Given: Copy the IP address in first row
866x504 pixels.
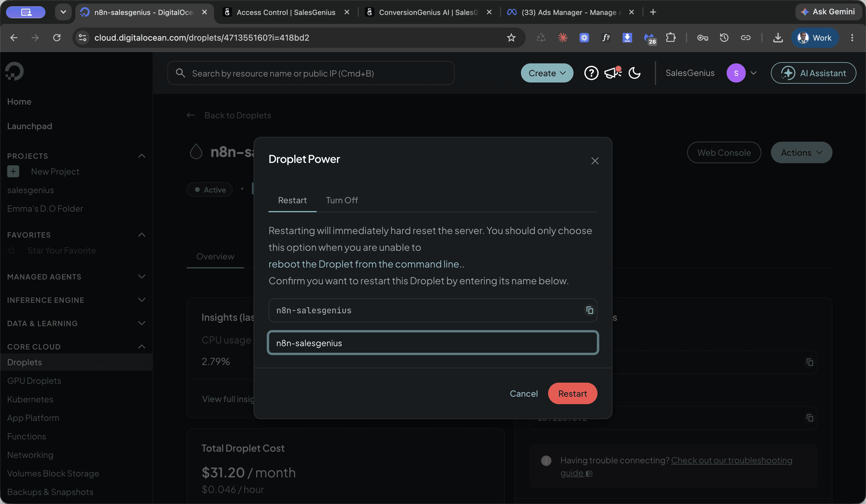Looking at the screenshot, I should 810,362.
